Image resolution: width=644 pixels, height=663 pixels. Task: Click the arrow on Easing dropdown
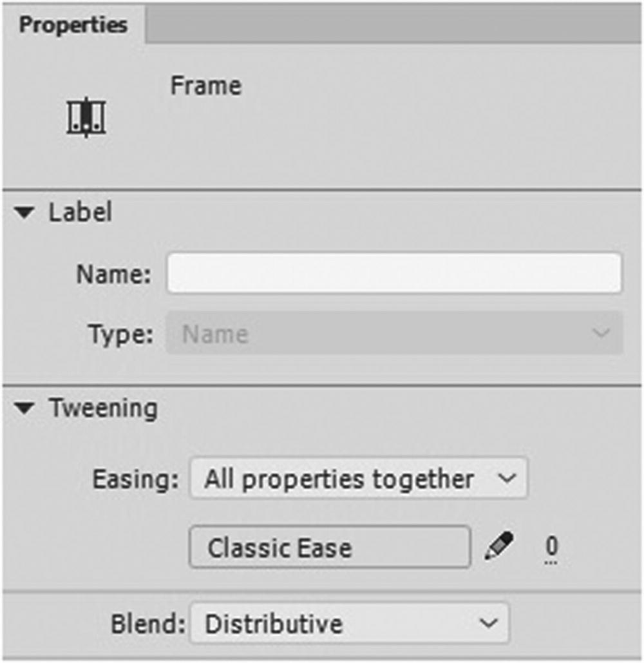[507, 479]
